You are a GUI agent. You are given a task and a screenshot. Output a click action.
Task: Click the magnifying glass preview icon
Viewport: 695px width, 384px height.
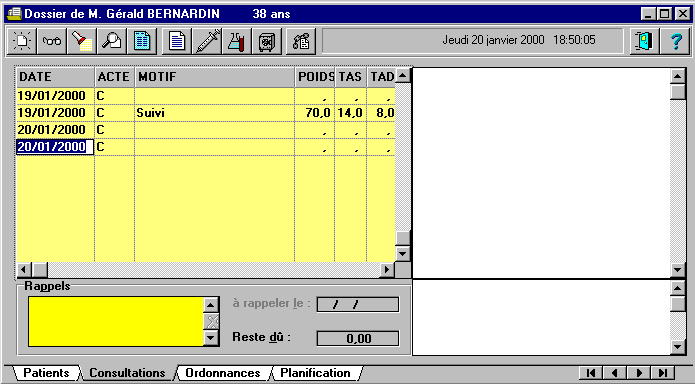pyautogui.click(x=112, y=41)
